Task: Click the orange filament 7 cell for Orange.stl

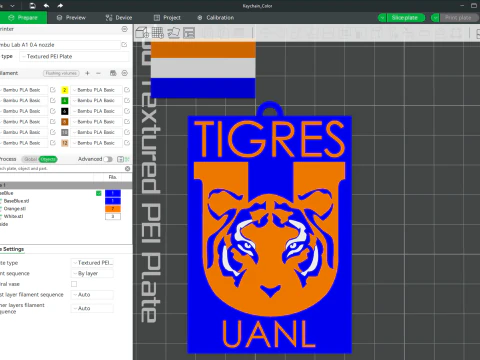Action: 113,209
